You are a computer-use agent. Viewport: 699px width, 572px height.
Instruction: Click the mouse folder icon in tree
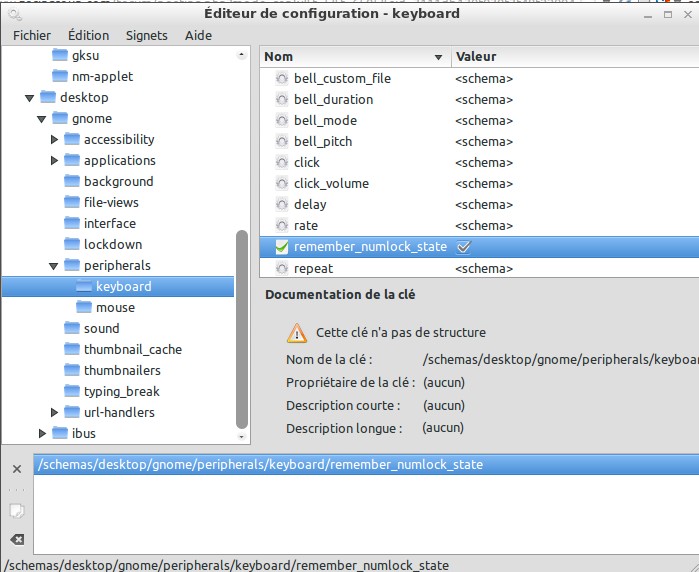(x=83, y=307)
